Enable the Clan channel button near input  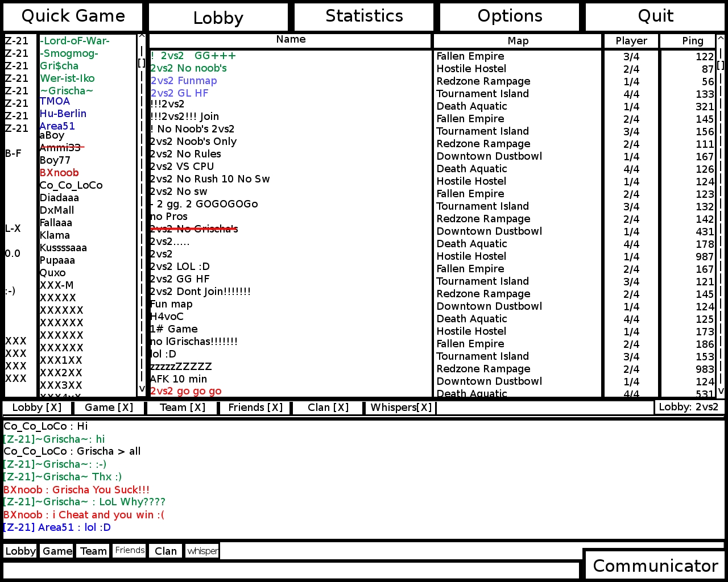point(166,551)
